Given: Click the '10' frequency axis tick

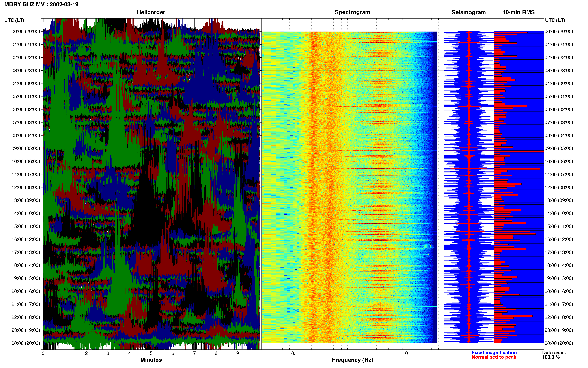Looking at the screenshot, I should tap(405, 353).
